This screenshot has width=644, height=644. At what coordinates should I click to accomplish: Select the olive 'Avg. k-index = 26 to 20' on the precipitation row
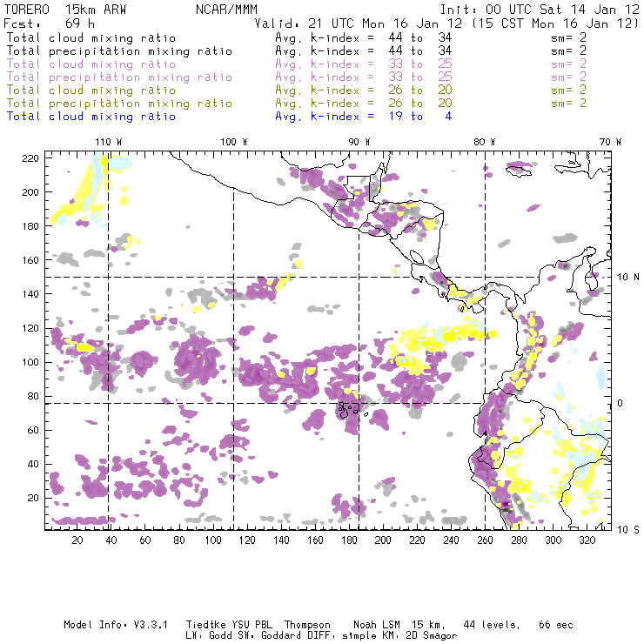[x=364, y=103]
